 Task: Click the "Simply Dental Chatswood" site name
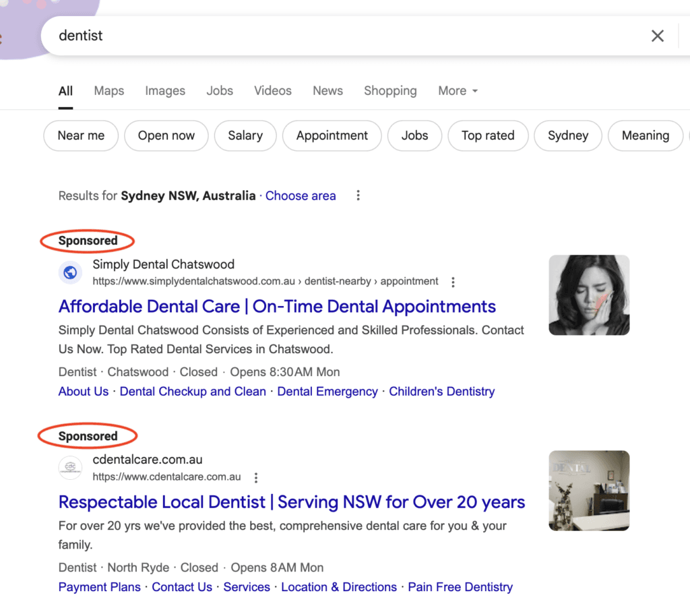click(163, 264)
